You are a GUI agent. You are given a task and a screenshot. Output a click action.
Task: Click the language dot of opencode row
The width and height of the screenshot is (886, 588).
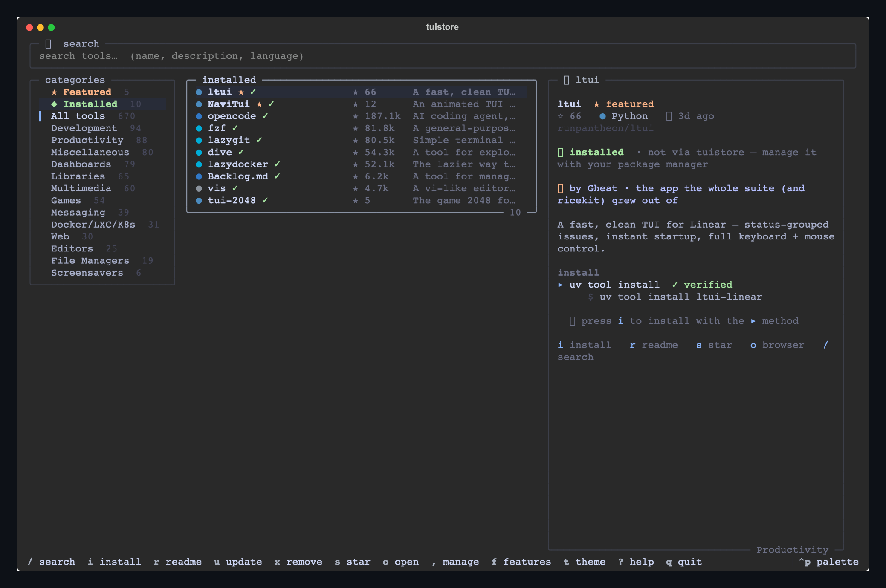click(x=199, y=116)
